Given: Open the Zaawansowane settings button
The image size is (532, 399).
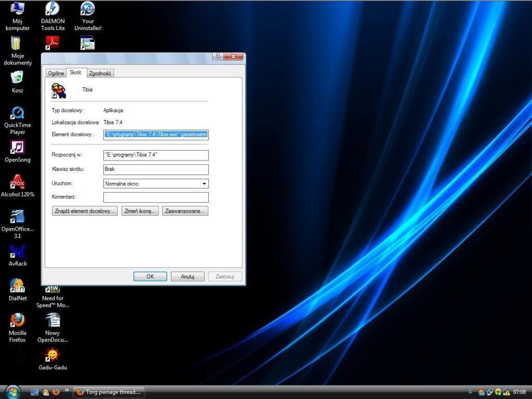Looking at the screenshot, I should pos(185,211).
